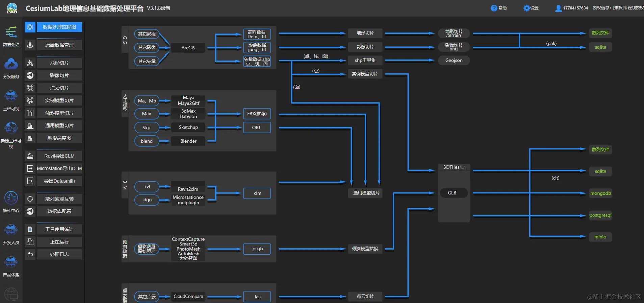Click the clm format box
644x303 pixels.
(257, 193)
